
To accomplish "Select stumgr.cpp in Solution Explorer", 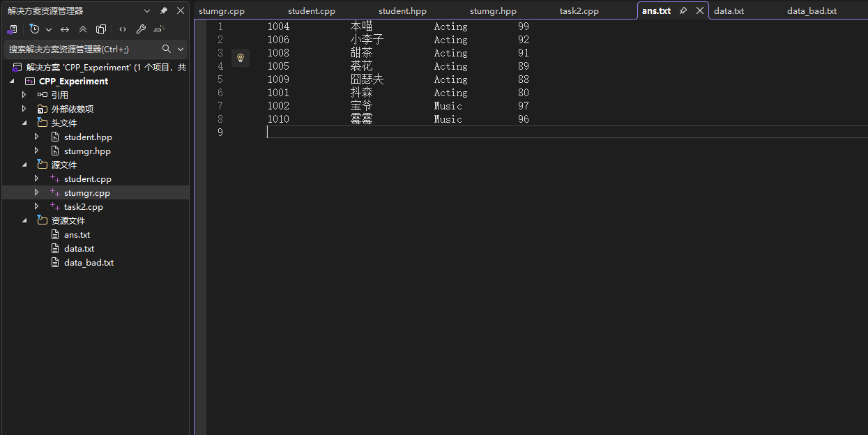I will [x=87, y=193].
